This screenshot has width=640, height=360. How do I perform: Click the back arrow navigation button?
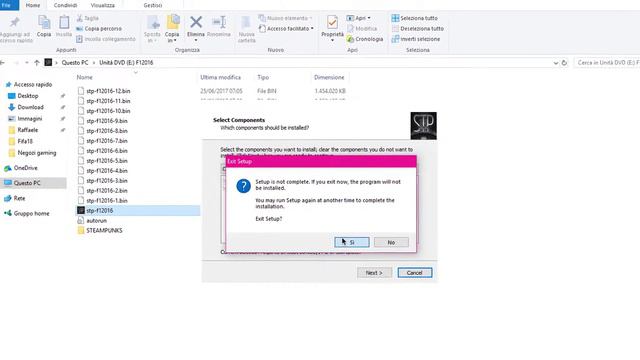coord(2,62)
